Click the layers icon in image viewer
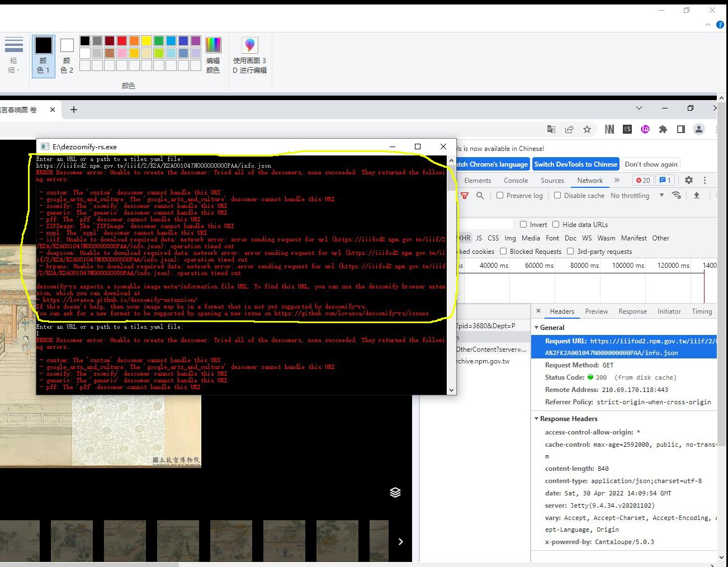Screen dimensions: 728x567 tap(395, 492)
